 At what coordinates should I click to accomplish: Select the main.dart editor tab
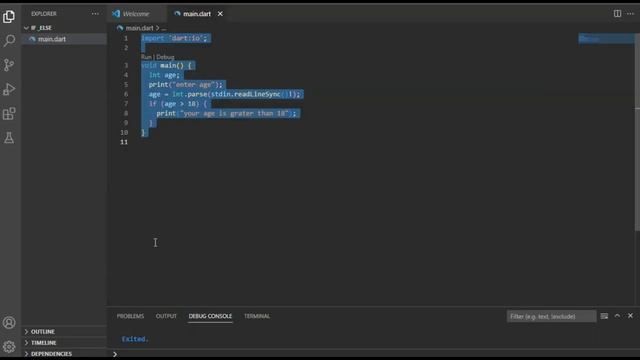(197, 14)
